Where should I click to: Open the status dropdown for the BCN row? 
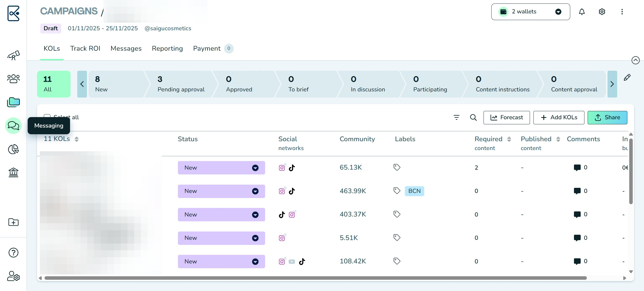click(x=221, y=191)
